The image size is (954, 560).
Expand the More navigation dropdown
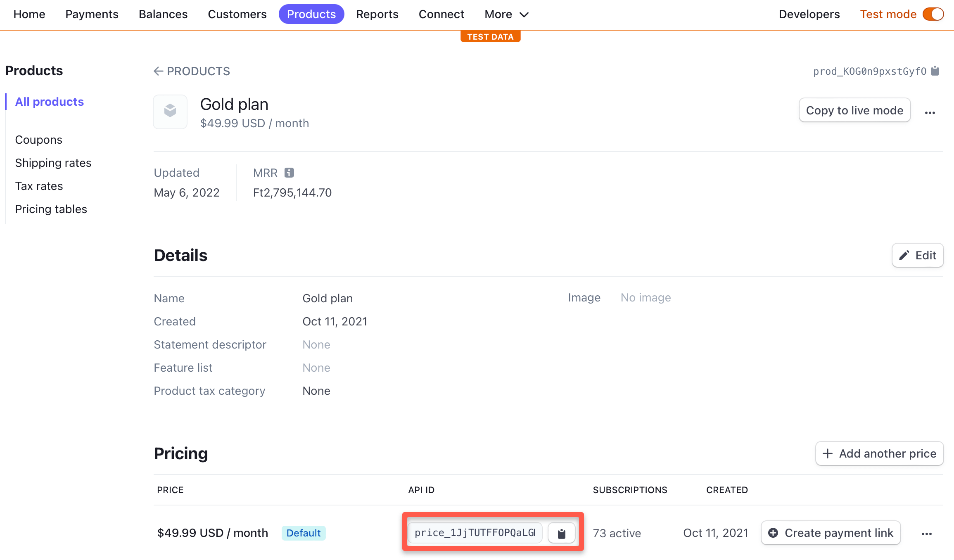click(x=505, y=14)
